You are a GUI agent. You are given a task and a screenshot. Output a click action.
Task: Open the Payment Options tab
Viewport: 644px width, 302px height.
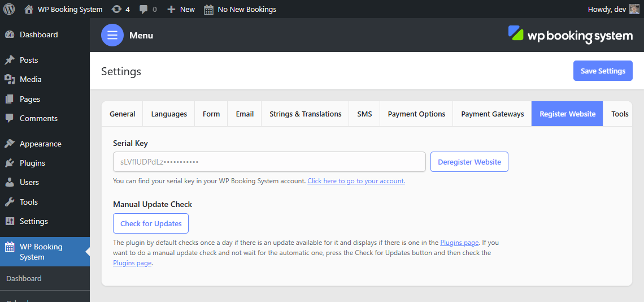click(416, 114)
